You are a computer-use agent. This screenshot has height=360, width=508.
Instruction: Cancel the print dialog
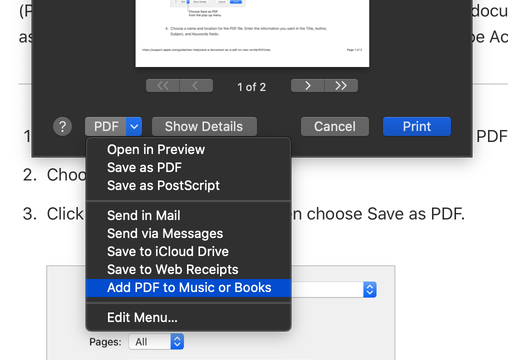click(335, 127)
